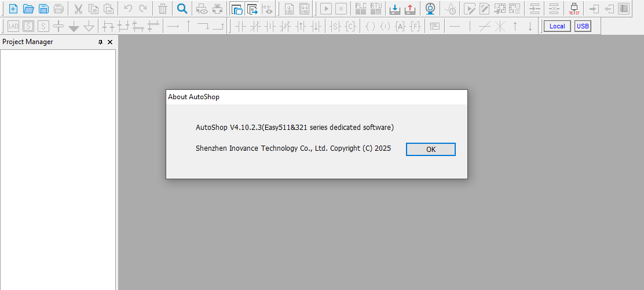This screenshot has width=644, height=290.
Task: Insert the [F] function block
Action: [416, 26]
